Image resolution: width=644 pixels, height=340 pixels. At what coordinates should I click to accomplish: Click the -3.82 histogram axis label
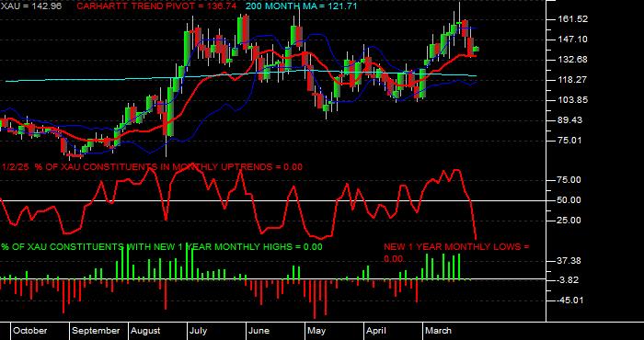(569, 280)
